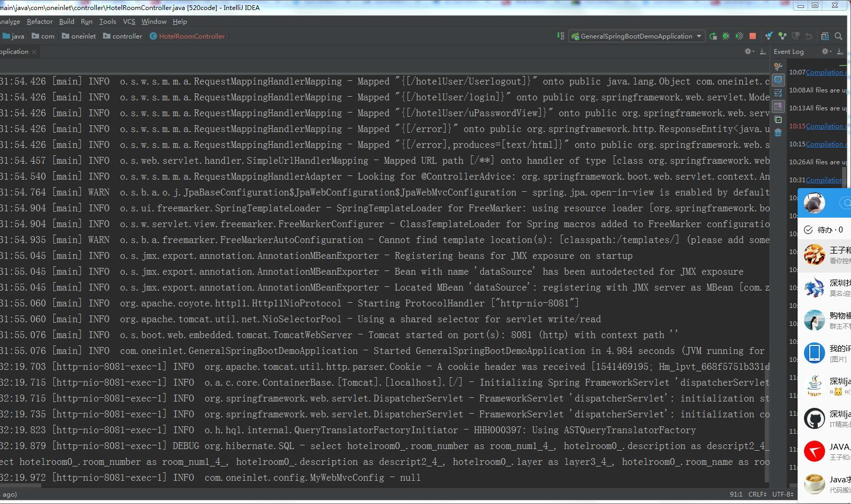Select the HotelRoomController breadcrumb class
The width and height of the screenshot is (851, 504).
pyautogui.click(x=187, y=36)
